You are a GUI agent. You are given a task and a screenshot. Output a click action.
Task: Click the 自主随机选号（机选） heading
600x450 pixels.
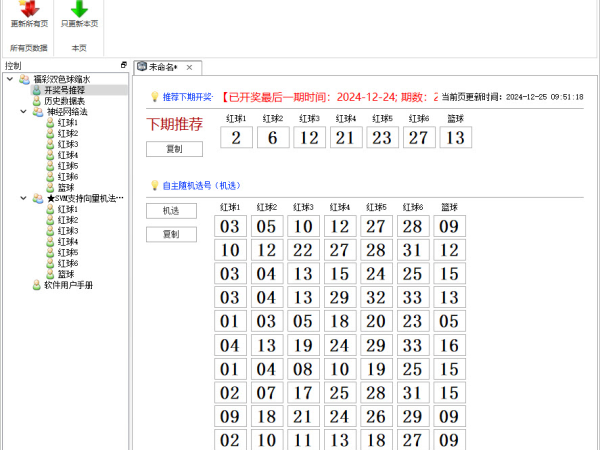[x=201, y=186]
